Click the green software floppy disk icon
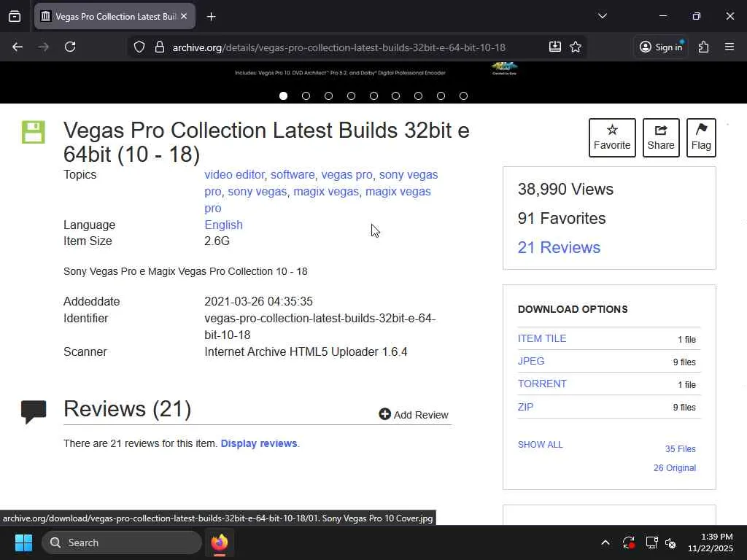This screenshot has height=560, width=747. [34, 132]
